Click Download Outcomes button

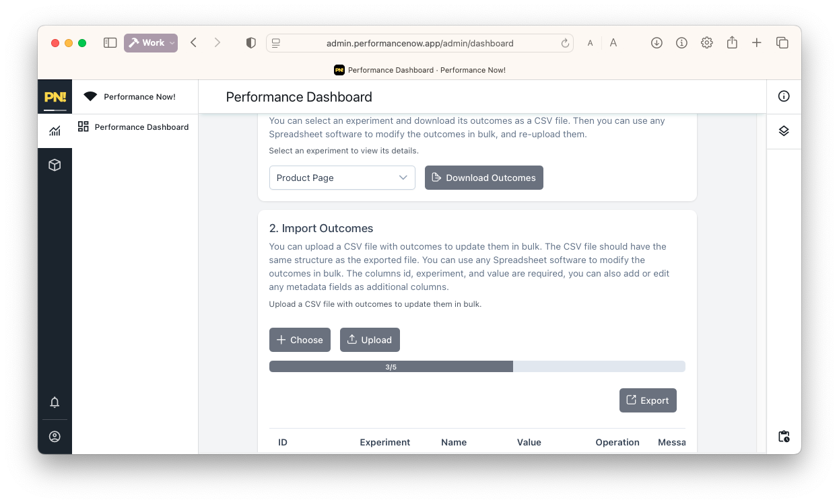click(484, 178)
